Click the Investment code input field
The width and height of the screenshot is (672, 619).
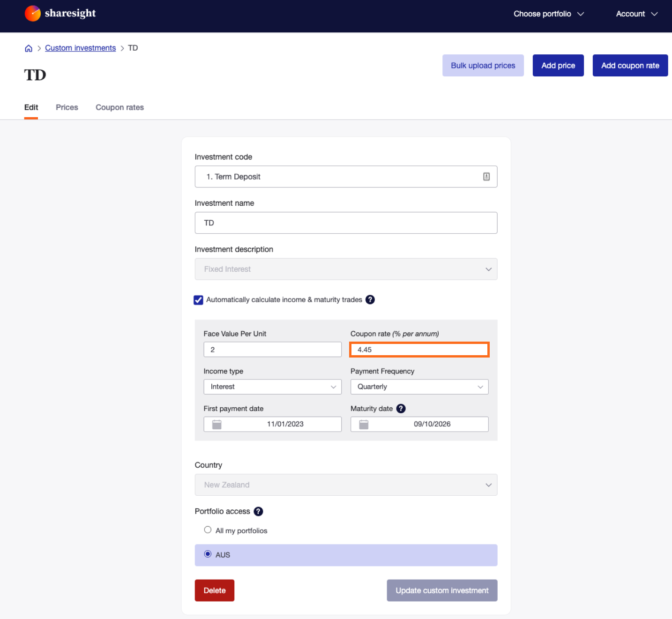[x=346, y=177]
